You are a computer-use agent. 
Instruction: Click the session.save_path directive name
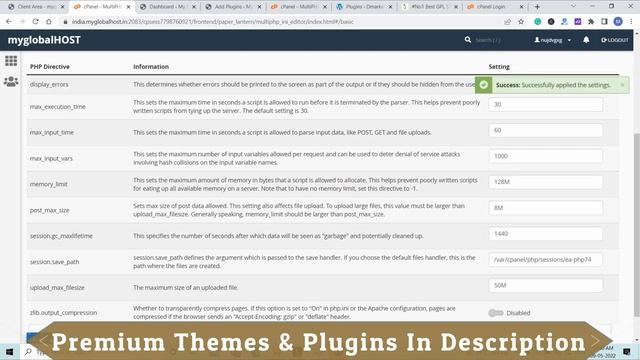click(x=54, y=262)
